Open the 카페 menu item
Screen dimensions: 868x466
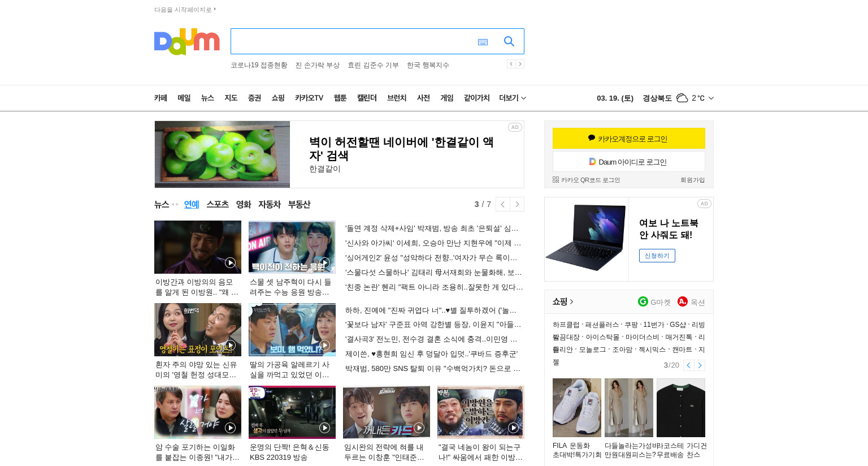pos(160,98)
